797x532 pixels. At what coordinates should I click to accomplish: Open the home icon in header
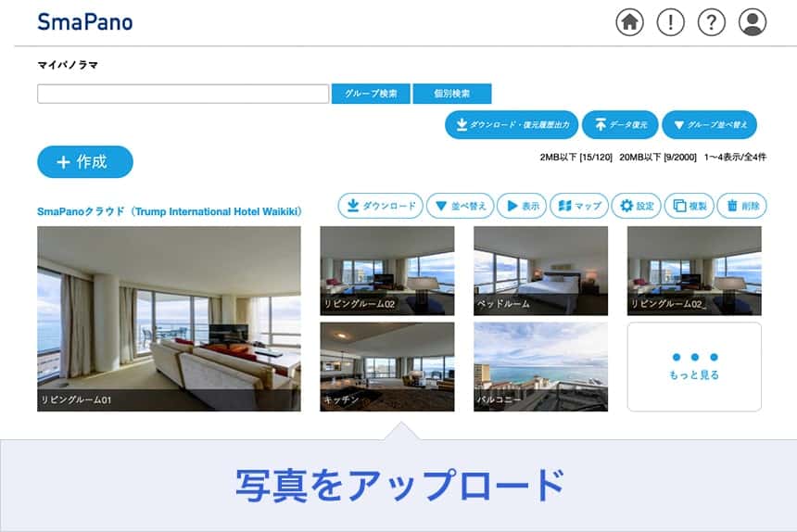click(629, 22)
